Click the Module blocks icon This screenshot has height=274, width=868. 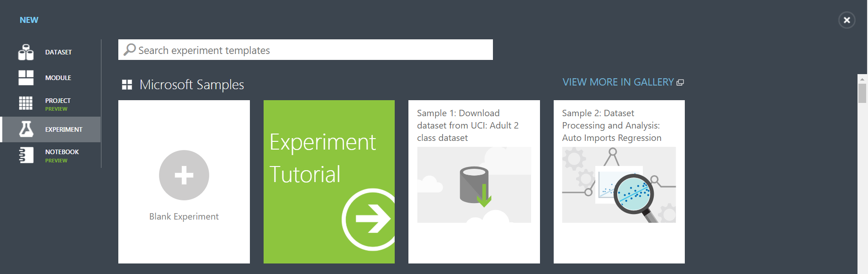coord(26,78)
